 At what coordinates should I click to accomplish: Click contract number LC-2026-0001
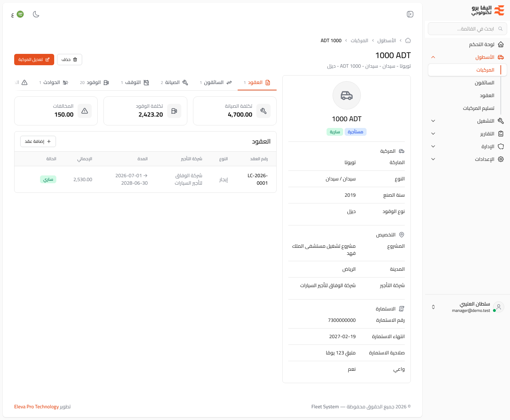tap(257, 179)
